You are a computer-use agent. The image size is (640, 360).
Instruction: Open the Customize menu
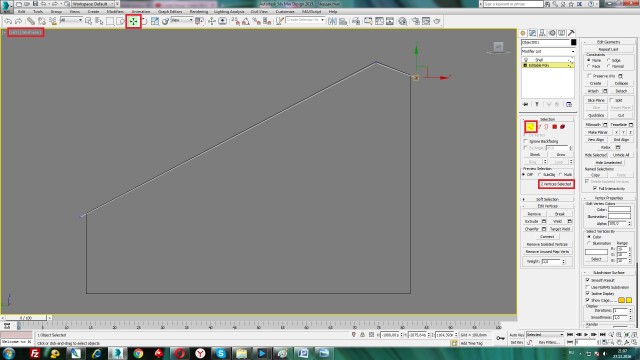285,11
